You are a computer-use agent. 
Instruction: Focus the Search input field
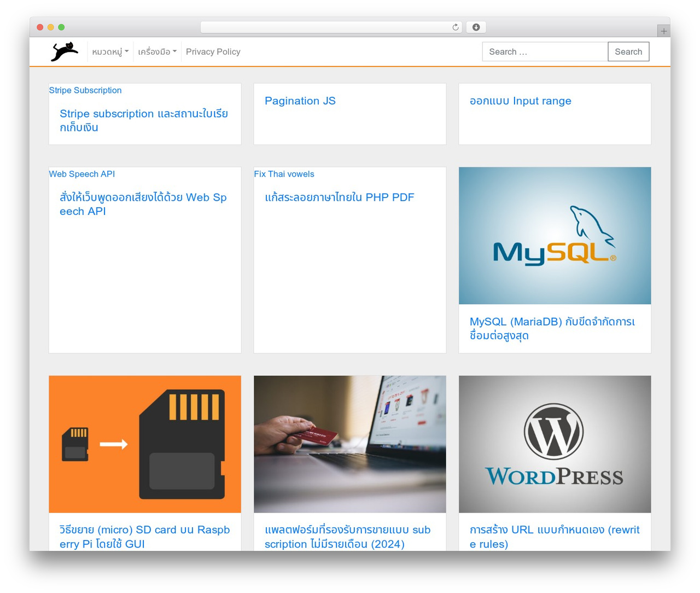coord(545,51)
